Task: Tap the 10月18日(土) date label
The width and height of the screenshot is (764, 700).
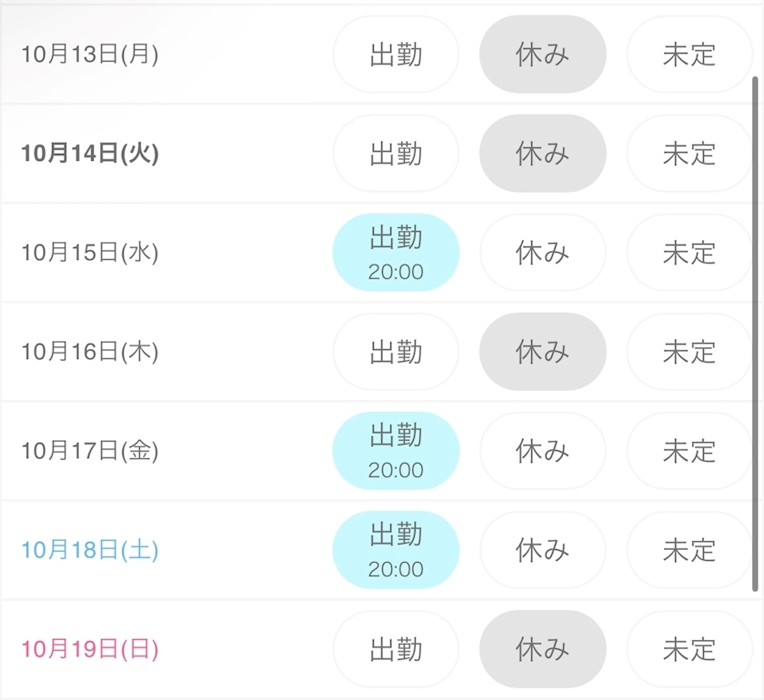Action: pos(90,550)
